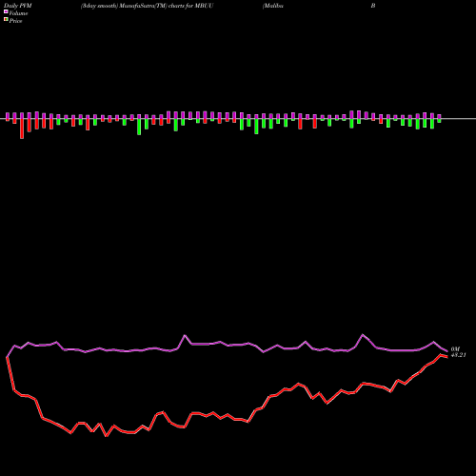Click the Price legend color swatch
This screenshot has width=476, height=476.
[6, 20]
